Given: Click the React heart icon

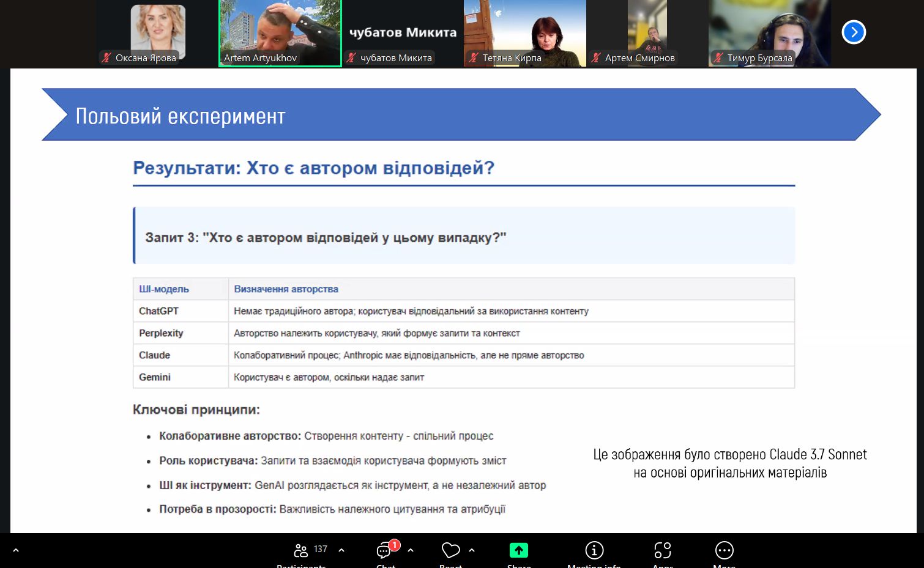Looking at the screenshot, I should point(450,551).
